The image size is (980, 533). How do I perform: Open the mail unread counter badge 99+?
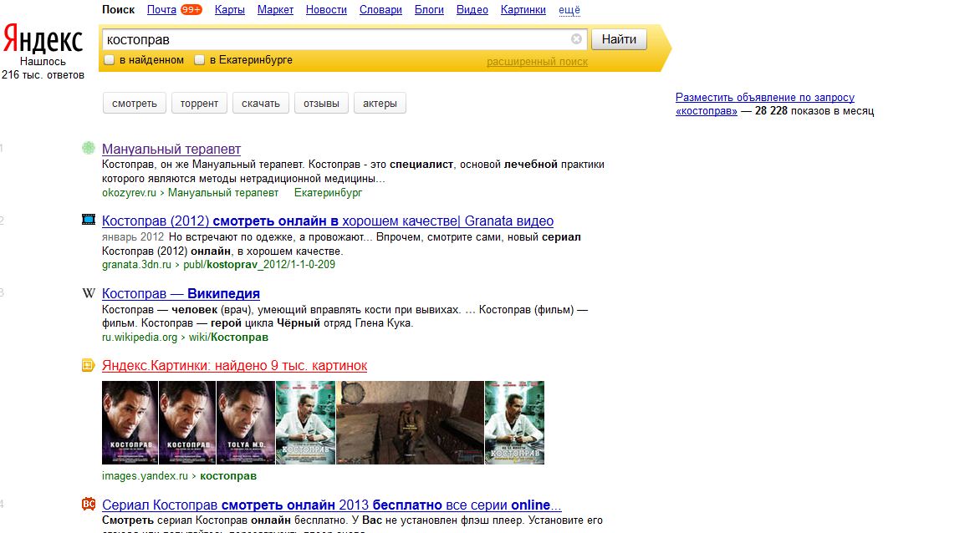[191, 9]
